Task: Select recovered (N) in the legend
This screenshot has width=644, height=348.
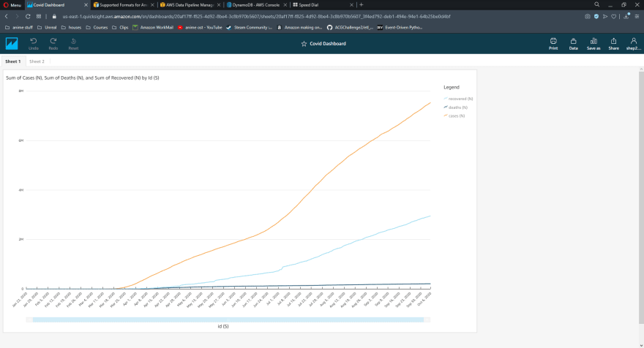Action: 458,99
